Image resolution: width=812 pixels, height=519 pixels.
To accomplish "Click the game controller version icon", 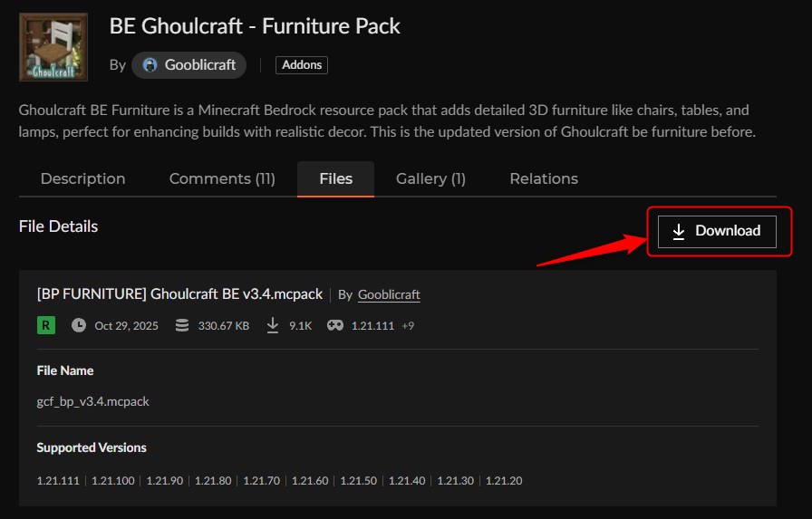I will pyautogui.click(x=335, y=325).
